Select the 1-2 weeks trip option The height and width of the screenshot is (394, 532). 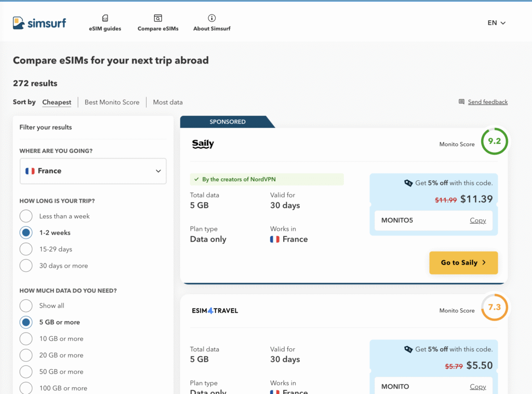[26, 232]
